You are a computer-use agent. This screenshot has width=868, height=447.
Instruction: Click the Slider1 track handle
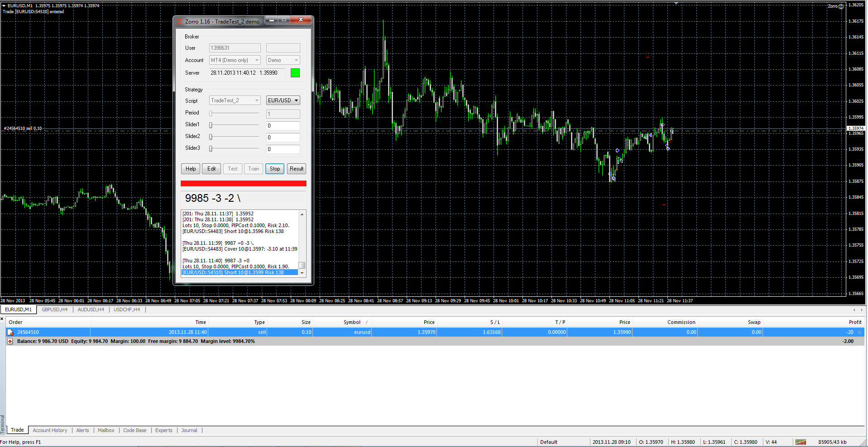pyautogui.click(x=211, y=125)
